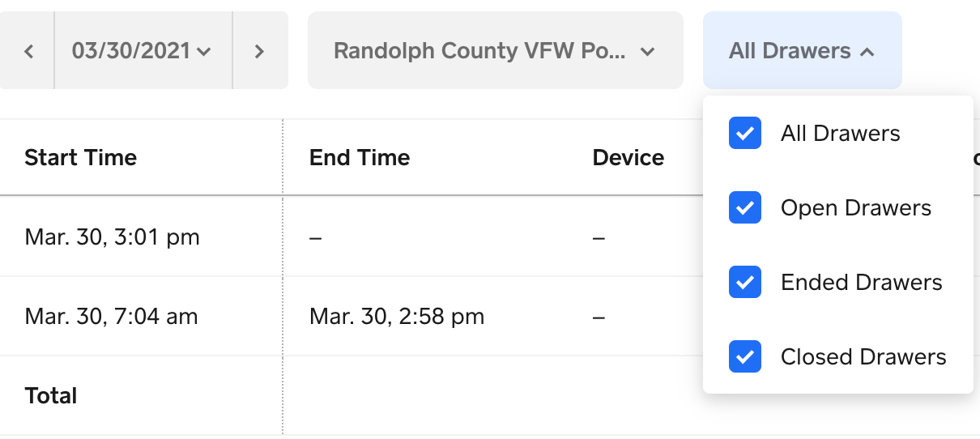Open the 03/30/2021 date picker
The image size is (980, 439).
(x=131, y=51)
